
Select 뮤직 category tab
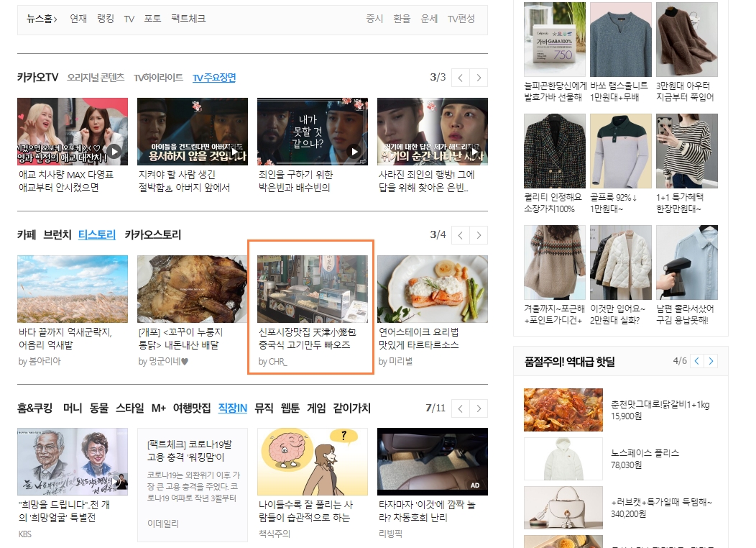(264, 408)
